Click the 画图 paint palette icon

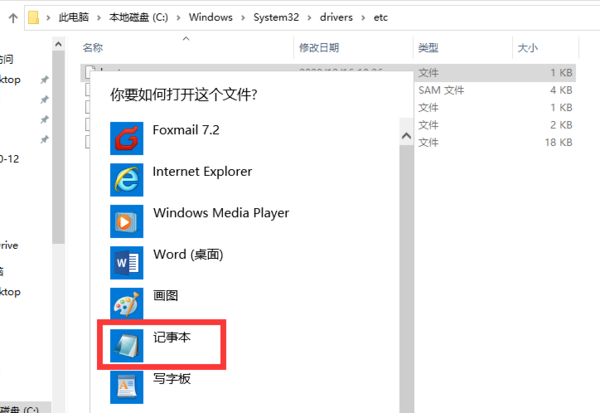coord(127,304)
